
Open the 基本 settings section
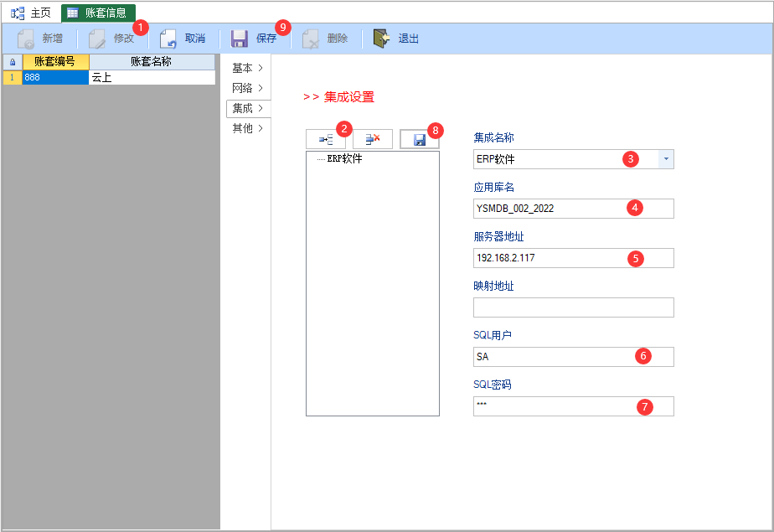(248, 68)
